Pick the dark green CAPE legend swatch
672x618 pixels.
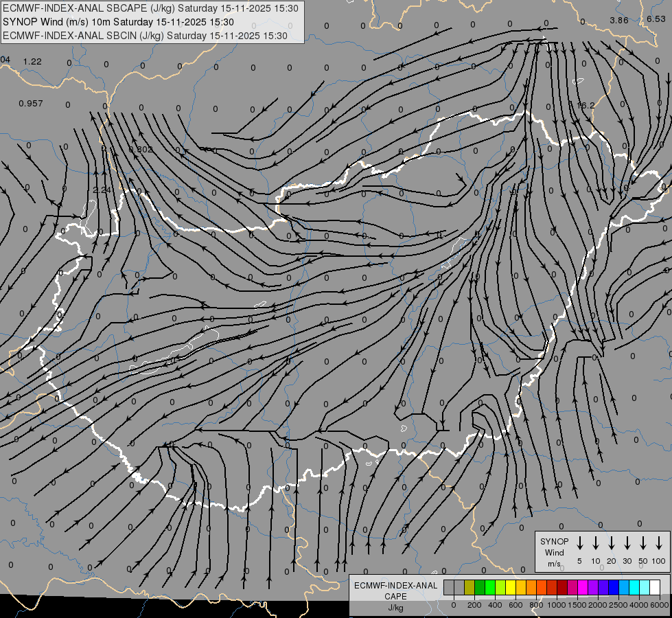[x=480, y=588]
